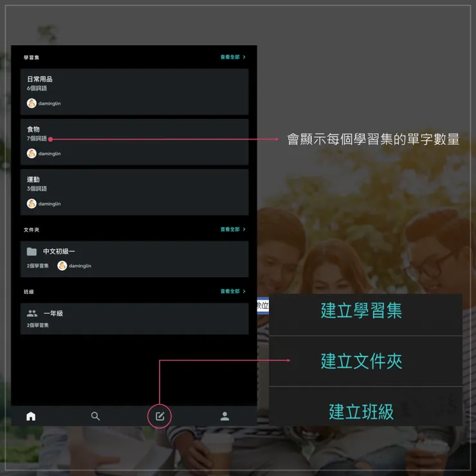Image resolution: width=476 pixels, height=476 pixels.
Task: Click the 3個詞語 count text
Action: click(x=37, y=188)
